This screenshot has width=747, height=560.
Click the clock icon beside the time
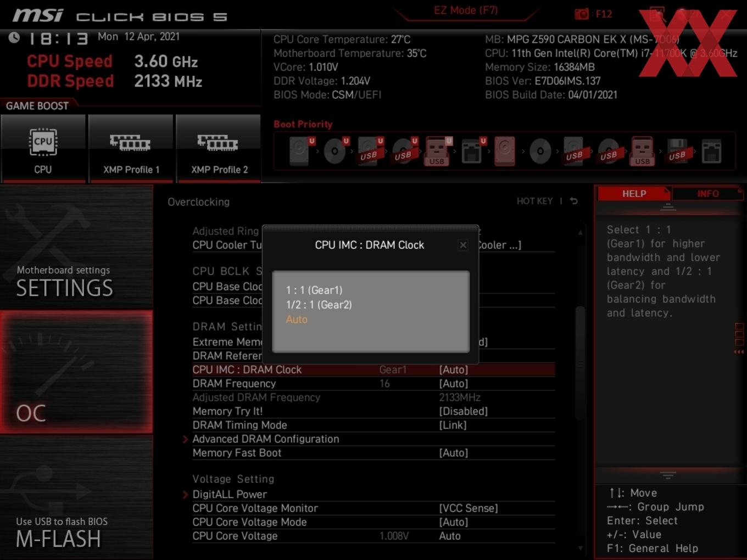tap(14, 37)
